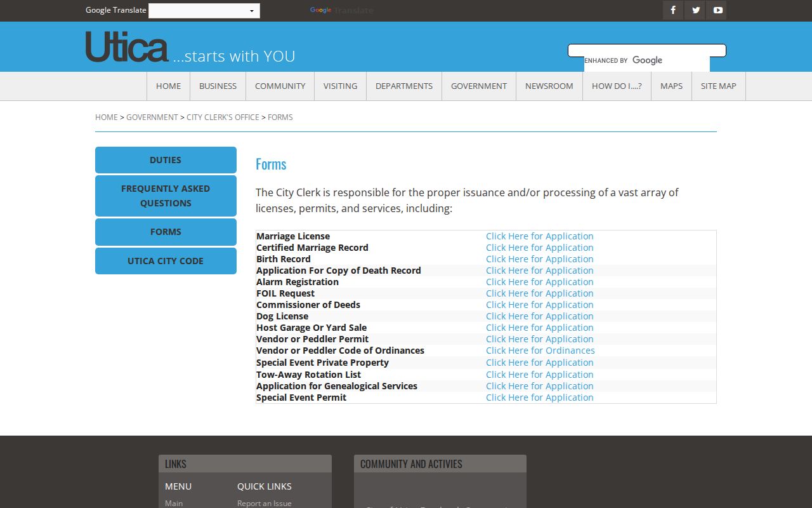Open the Certified Marriage Record application link
Viewport: 812px width, 508px height.
click(540, 248)
